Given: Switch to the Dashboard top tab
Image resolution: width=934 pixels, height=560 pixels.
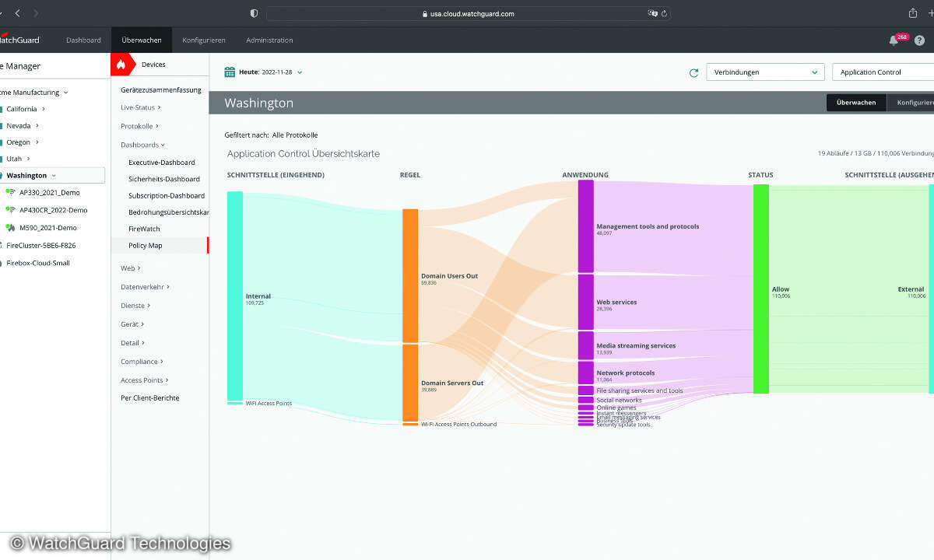Looking at the screenshot, I should 83,40.
